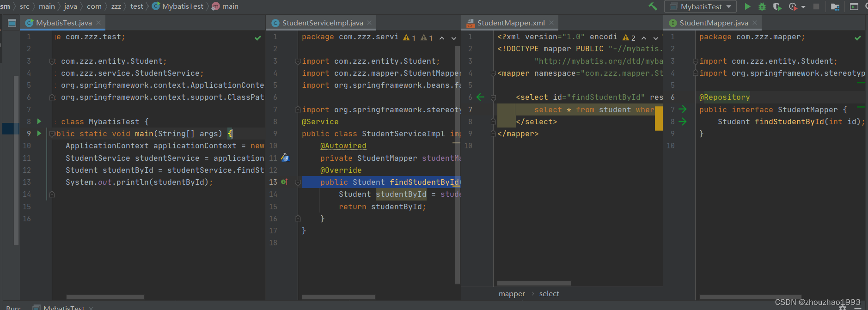868x310 pixels.
Task: Close the StudentServiceImpl.java tab
Action: (369, 23)
